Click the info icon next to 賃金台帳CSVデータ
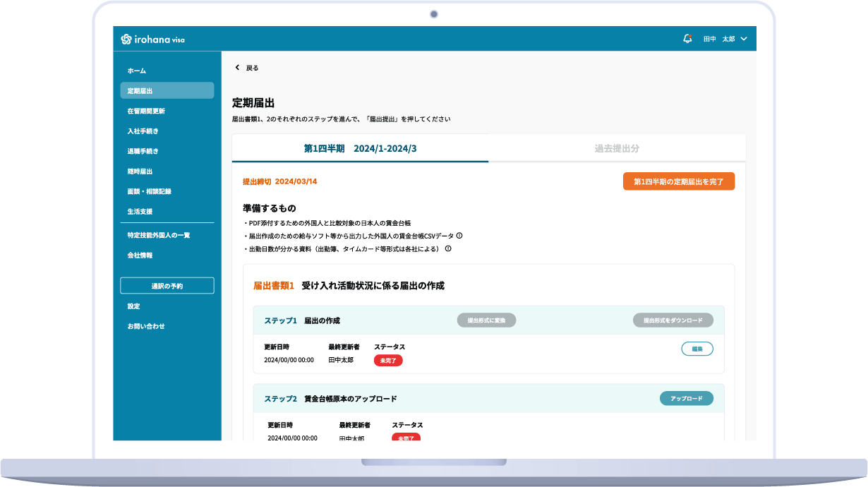This screenshot has height=487, width=868. coord(458,234)
